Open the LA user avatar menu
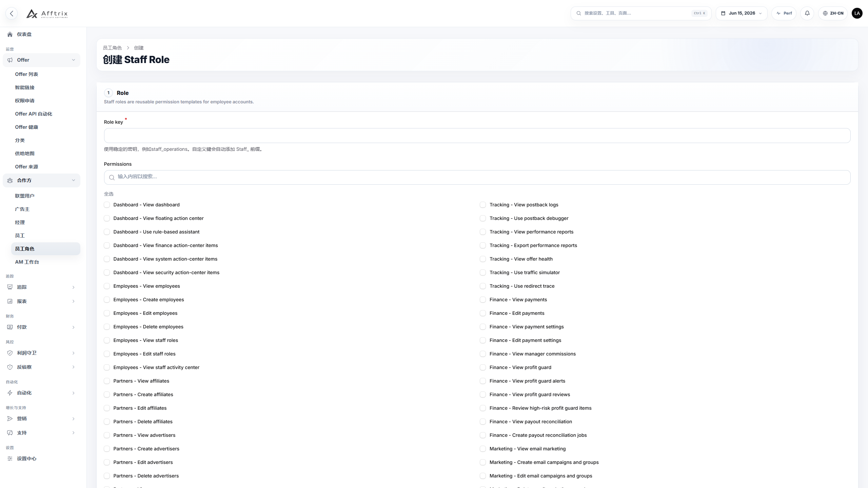 (857, 13)
